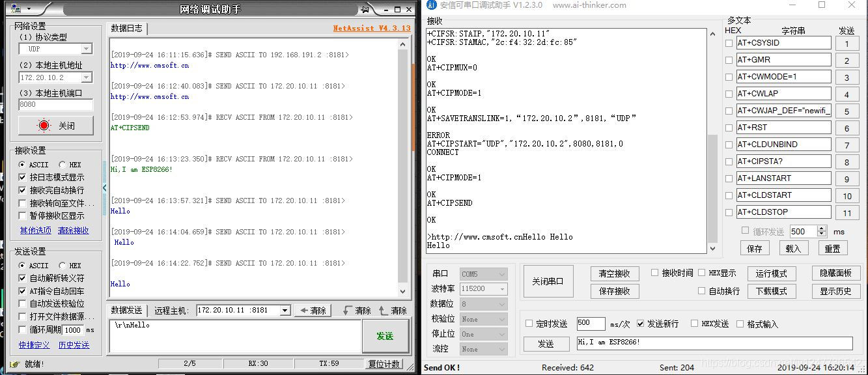Check the HEX box for AT+GMR row

point(729,61)
